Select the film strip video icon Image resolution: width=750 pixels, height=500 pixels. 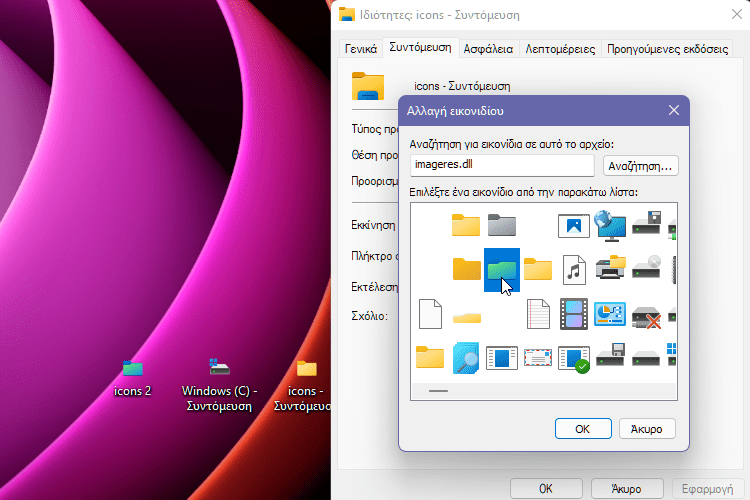(574, 314)
